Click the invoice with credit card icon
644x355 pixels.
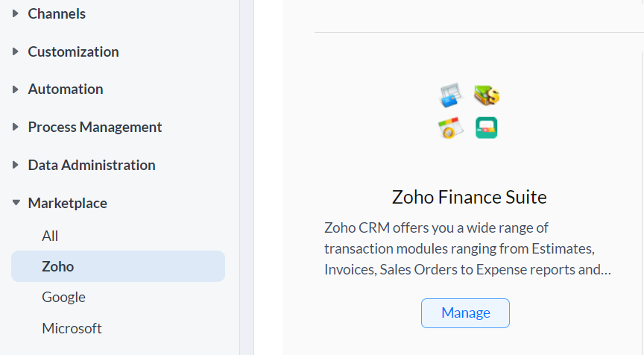coord(451,95)
